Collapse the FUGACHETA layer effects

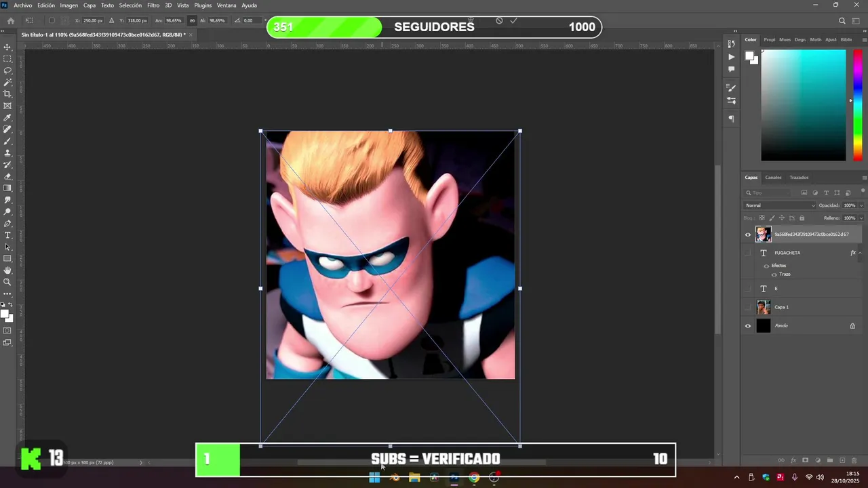tap(860, 253)
